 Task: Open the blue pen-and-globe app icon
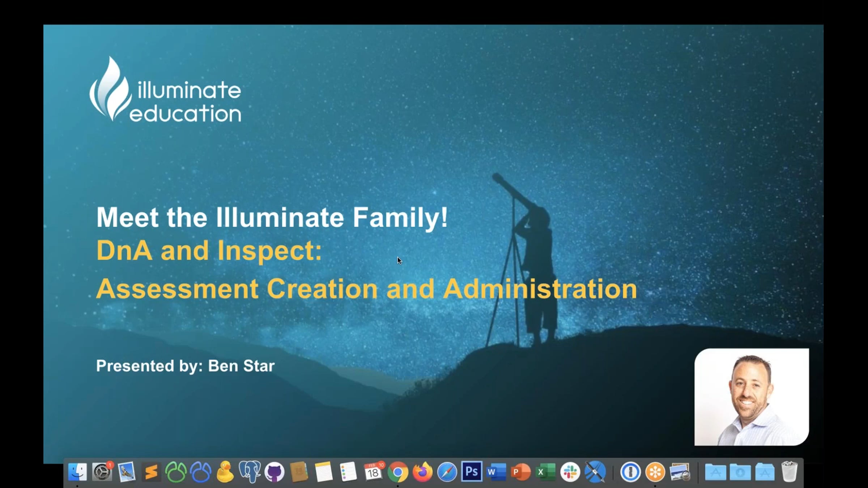[x=595, y=472]
